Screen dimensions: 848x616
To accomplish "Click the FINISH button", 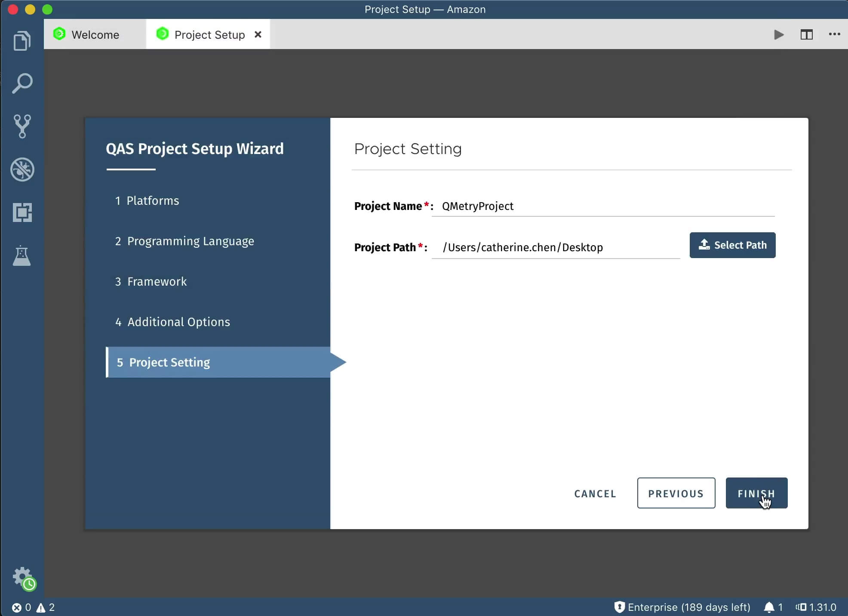I will pyautogui.click(x=756, y=493).
